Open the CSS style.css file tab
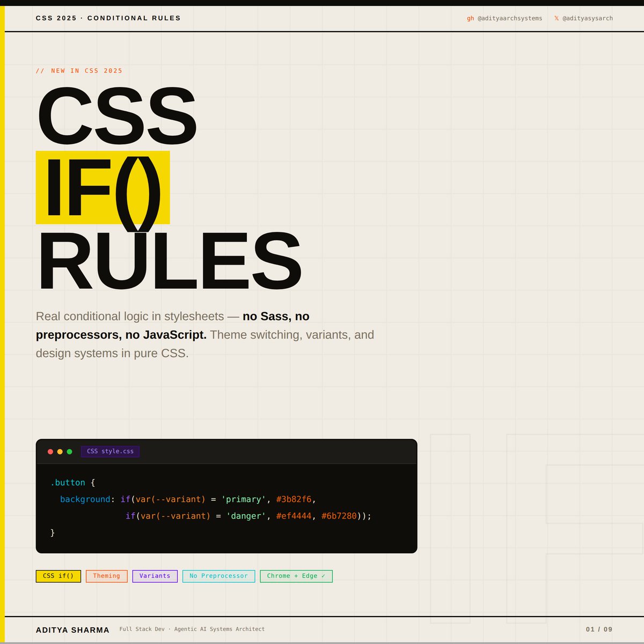644x644 pixels. 110,451
